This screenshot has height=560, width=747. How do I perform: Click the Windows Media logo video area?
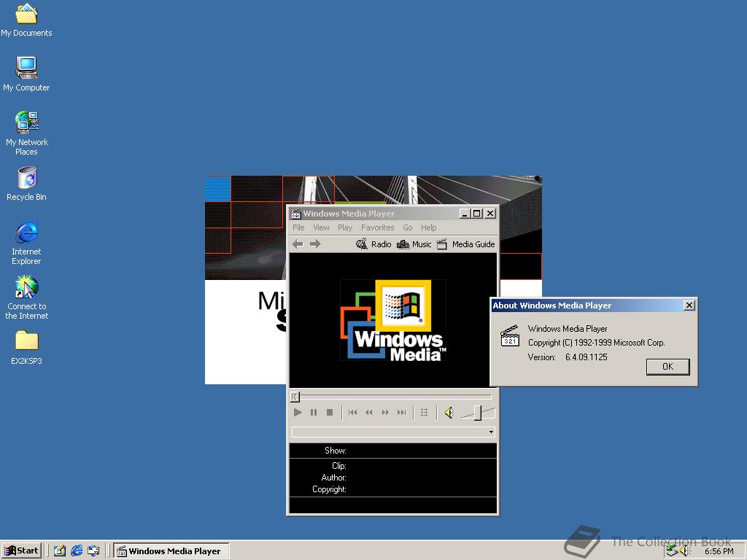tap(393, 320)
